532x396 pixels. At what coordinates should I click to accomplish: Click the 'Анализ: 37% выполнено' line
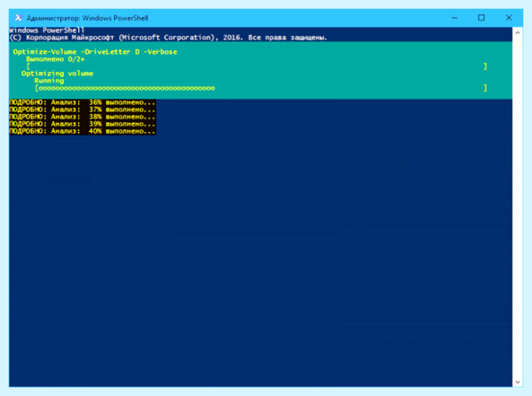pyautogui.click(x=82, y=110)
